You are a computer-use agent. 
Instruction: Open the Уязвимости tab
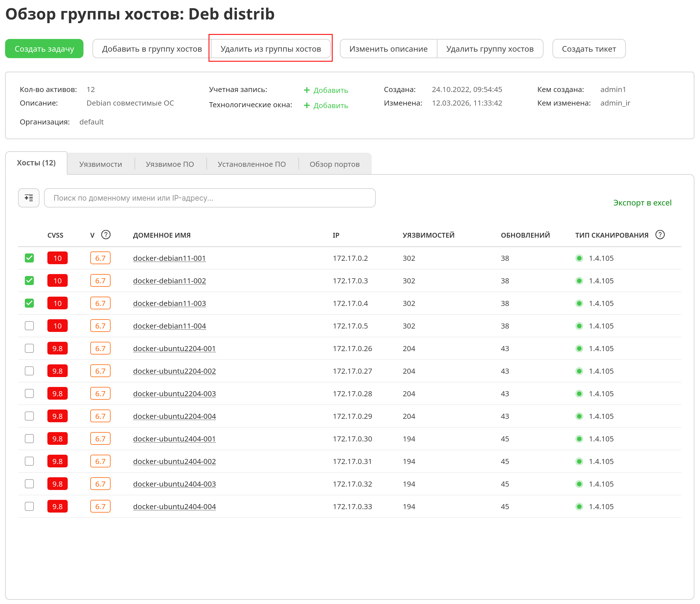pyautogui.click(x=101, y=164)
